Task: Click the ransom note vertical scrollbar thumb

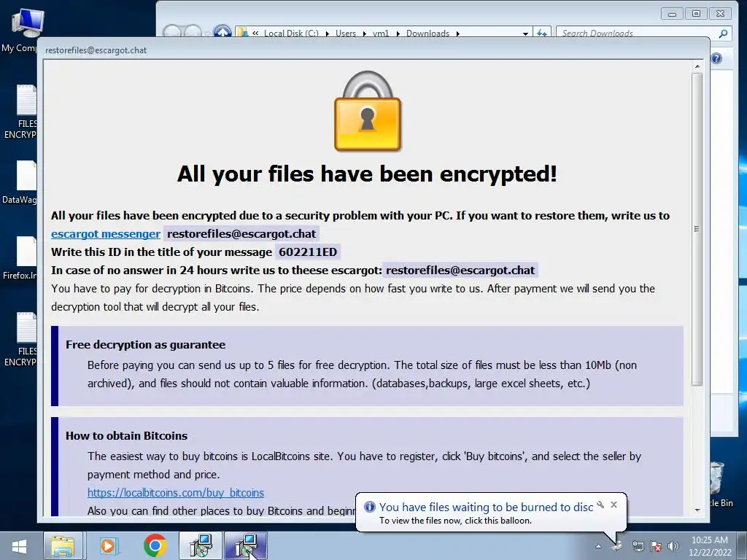Action: point(697,229)
